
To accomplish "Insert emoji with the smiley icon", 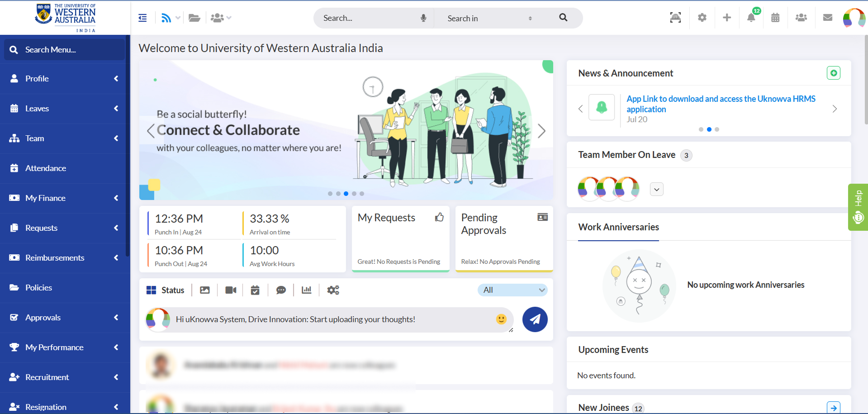I will coord(501,319).
